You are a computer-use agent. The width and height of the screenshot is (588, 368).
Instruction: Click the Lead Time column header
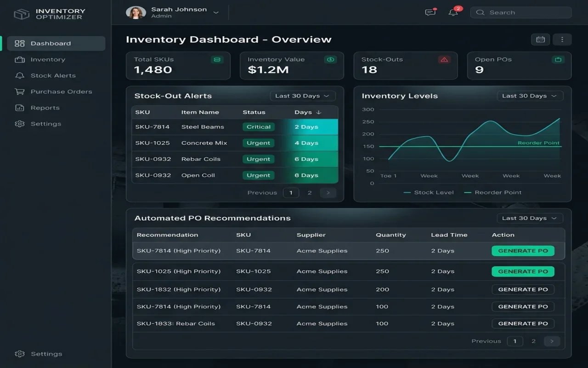[449, 235]
